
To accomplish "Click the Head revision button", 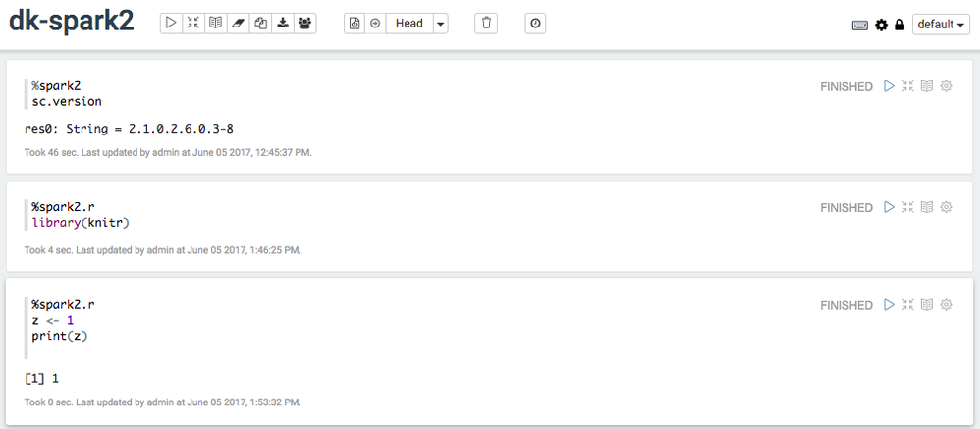I will click(x=408, y=23).
